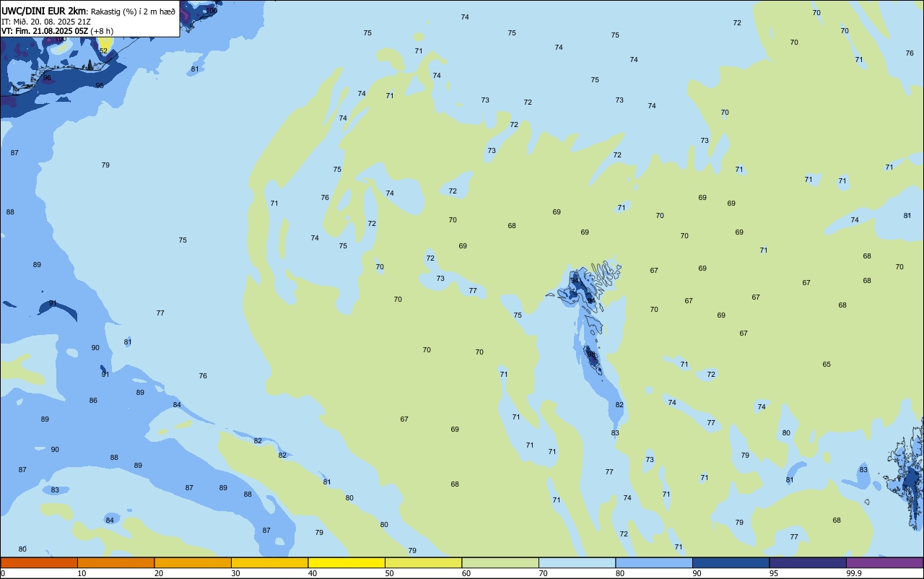
Task: Click the humidity value 52 on the map
Action: (x=103, y=51)
